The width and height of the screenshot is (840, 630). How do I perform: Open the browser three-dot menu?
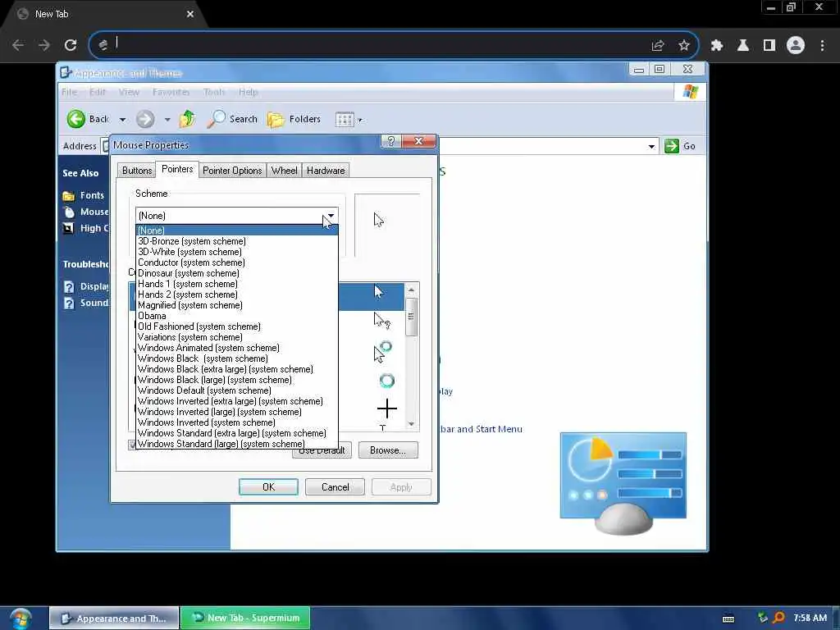(822, 45)
